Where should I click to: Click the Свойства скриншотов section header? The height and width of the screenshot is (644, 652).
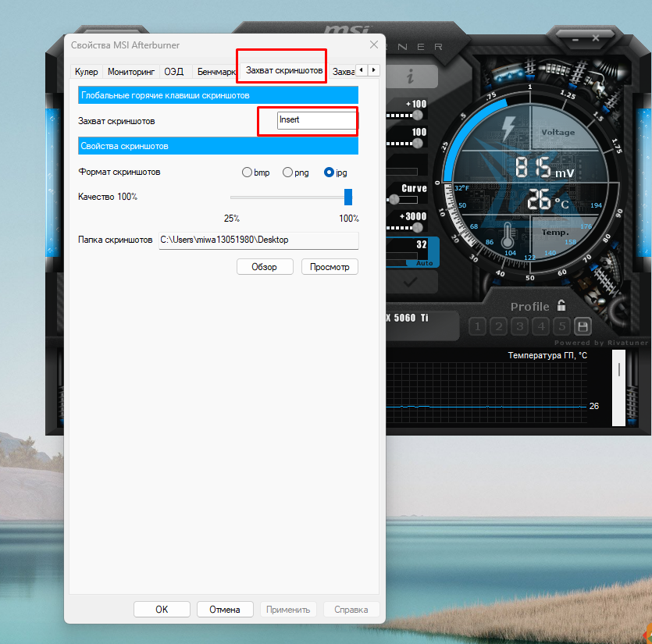[x=218, y=146]
